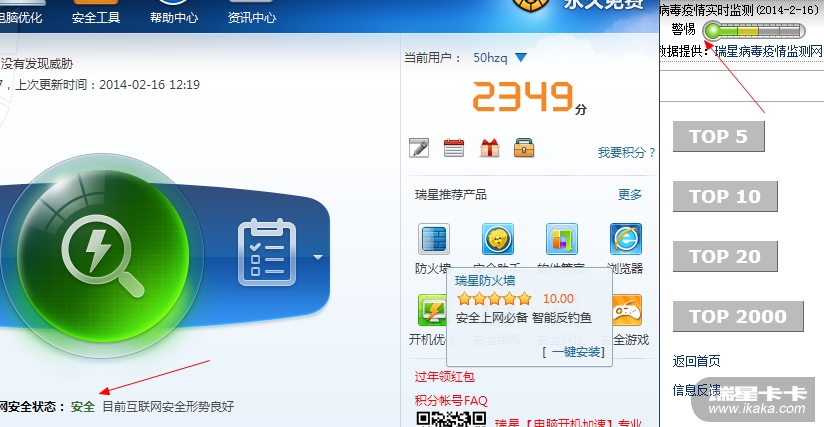Open the 帮助中心 tab
The height and width of the screenshot is (427, 824).
pyautogui.click(x=174, y=17)
